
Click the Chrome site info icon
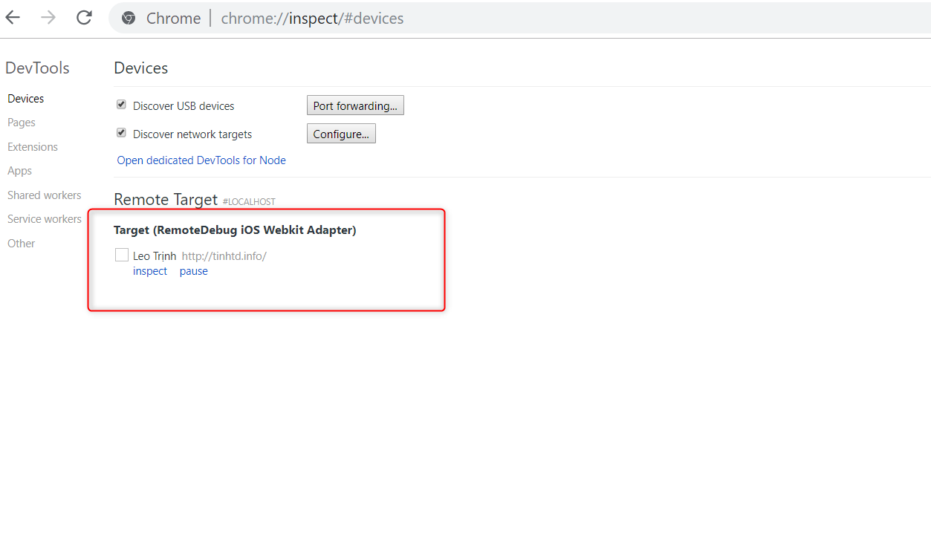point(129,19)
